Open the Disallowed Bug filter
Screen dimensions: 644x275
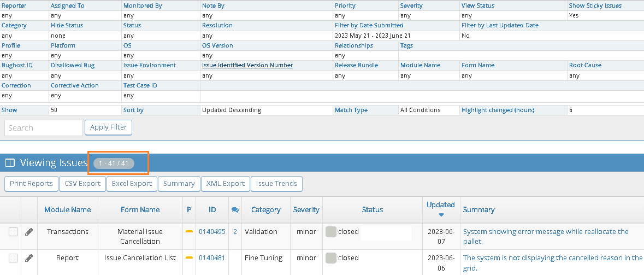click(73, 66)
